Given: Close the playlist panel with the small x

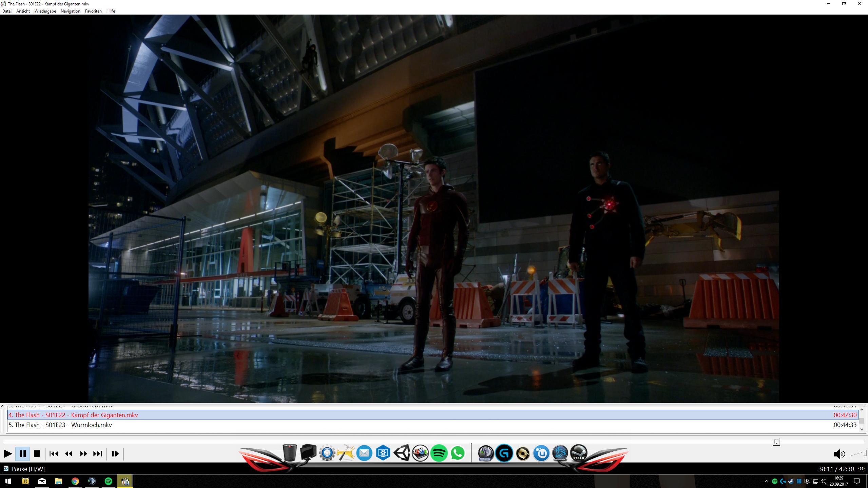Looking at the screenshot, I should coord(2,406).
